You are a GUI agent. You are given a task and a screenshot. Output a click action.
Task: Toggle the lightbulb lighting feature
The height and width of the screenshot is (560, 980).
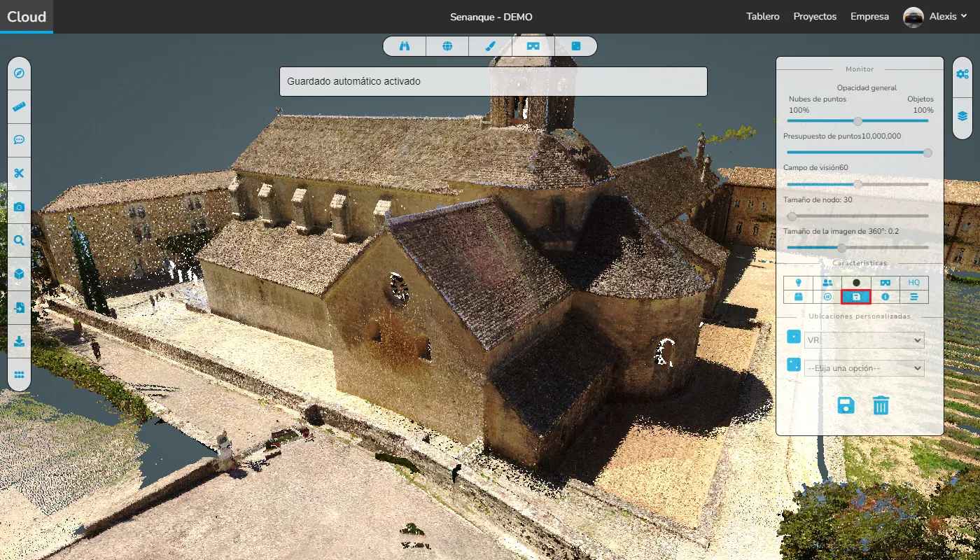click(798, 282)
